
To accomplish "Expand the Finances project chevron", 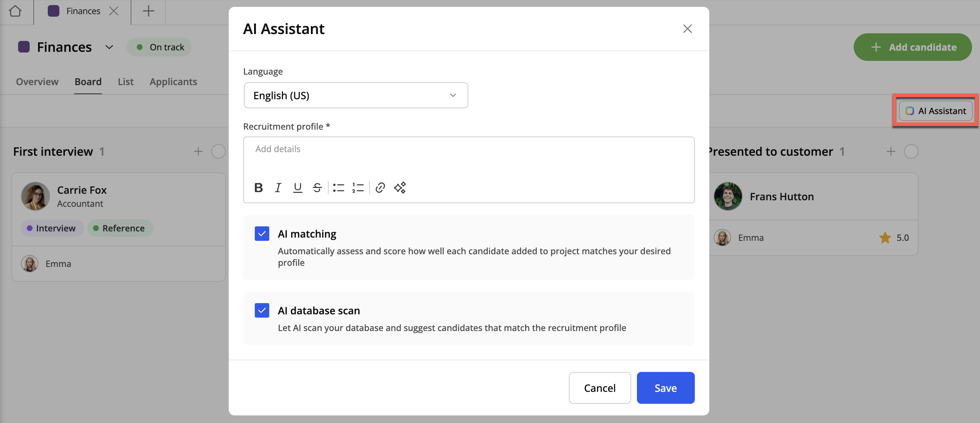I will (109, 47).
